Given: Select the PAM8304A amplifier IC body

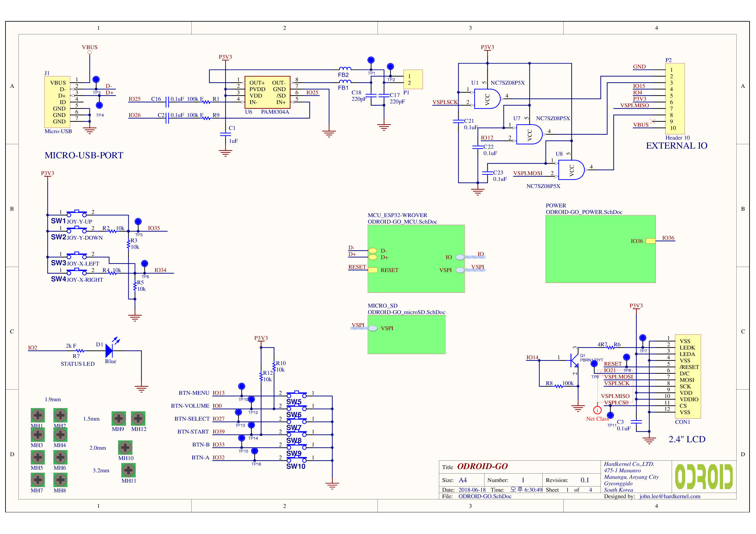Looking at the screenshot, I should (267, 92).
